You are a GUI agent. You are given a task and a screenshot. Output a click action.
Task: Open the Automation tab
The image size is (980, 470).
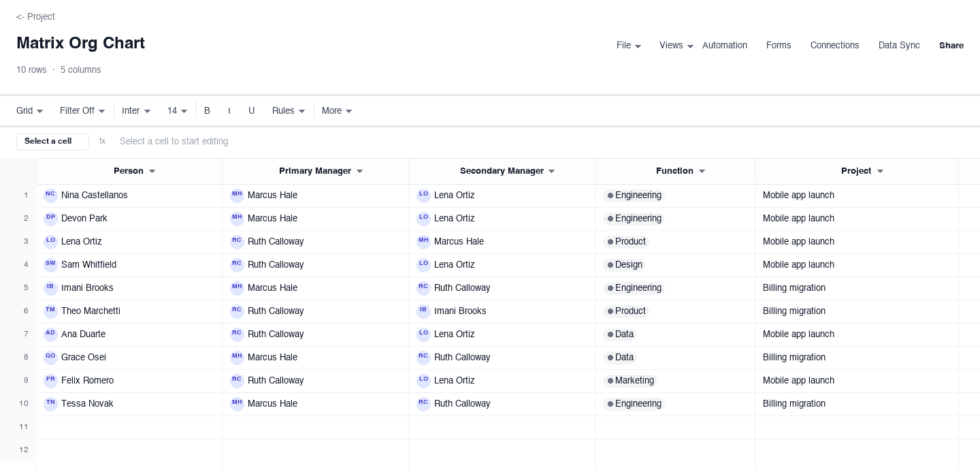click(x=725, y=46)
